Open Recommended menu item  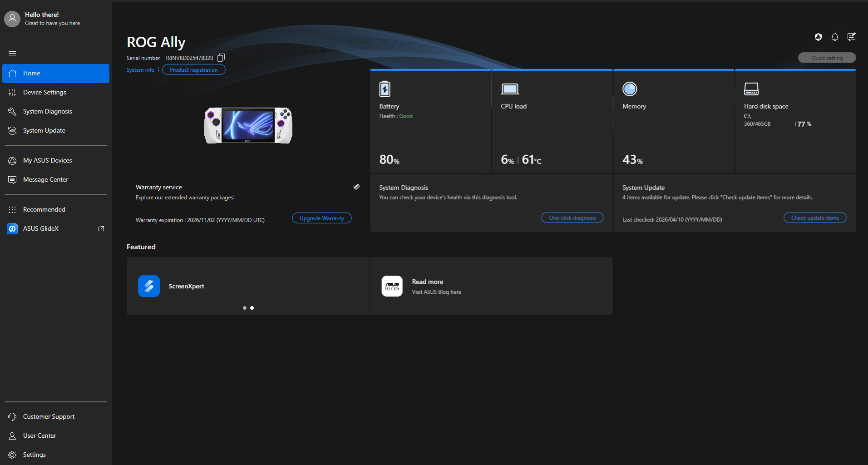(x=56, y=209)
